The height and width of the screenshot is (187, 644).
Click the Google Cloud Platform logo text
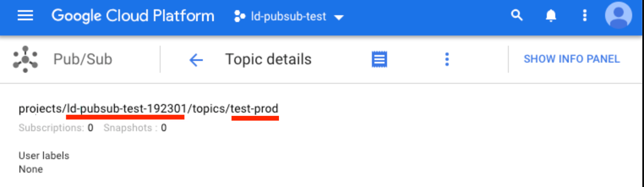133,16
